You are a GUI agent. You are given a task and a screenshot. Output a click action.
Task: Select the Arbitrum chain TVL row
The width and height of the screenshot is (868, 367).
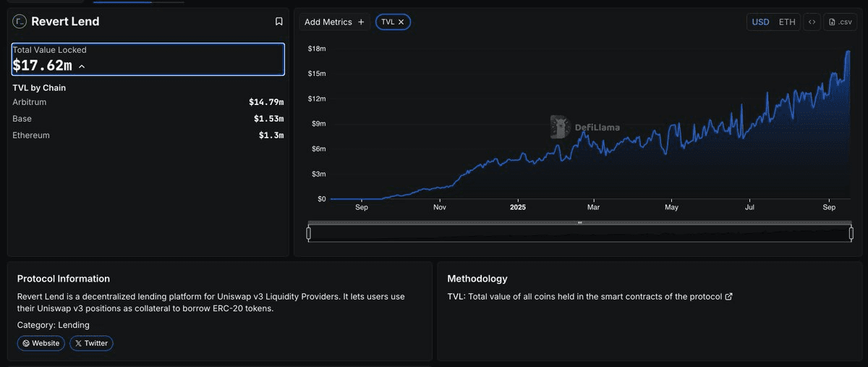pos(148,102)
